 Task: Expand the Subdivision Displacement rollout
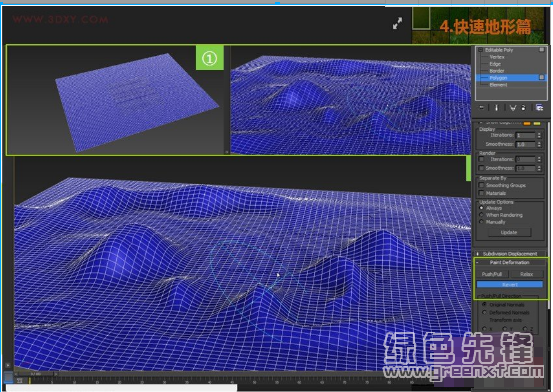(x=510, y=254)
